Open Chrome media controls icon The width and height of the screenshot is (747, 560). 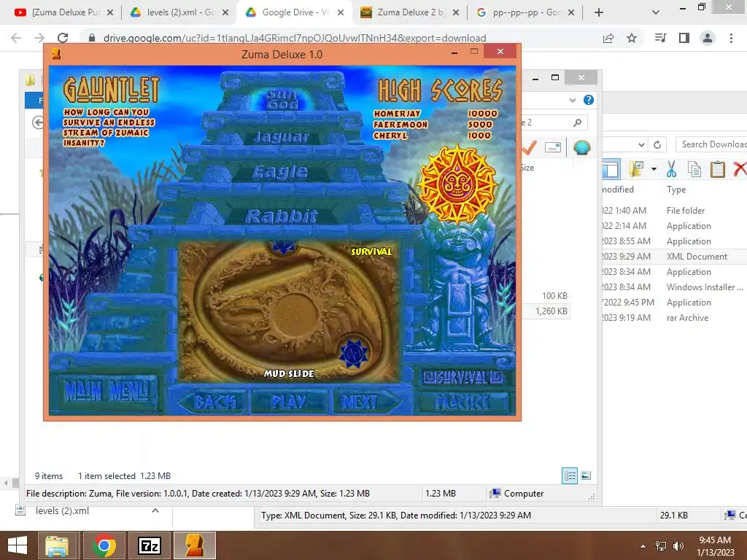click(660, 38)
